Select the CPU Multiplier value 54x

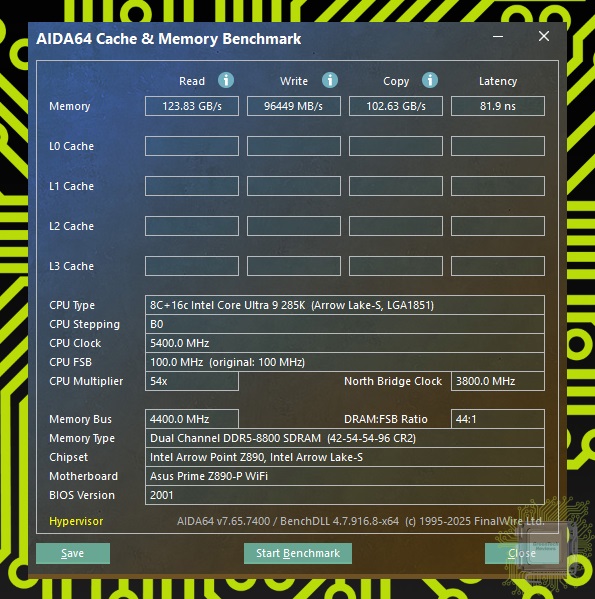coord(192,381)
